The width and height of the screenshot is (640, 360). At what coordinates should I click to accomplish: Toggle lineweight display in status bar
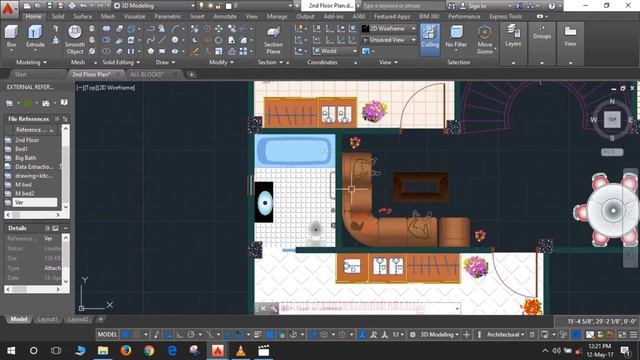258,335
